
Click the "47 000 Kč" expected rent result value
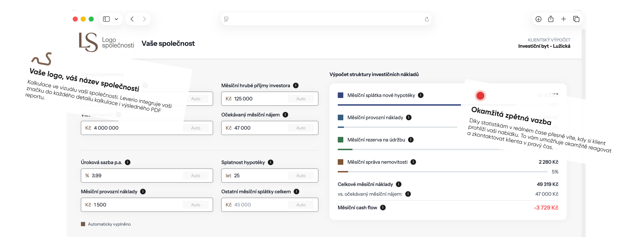[547, 194]
